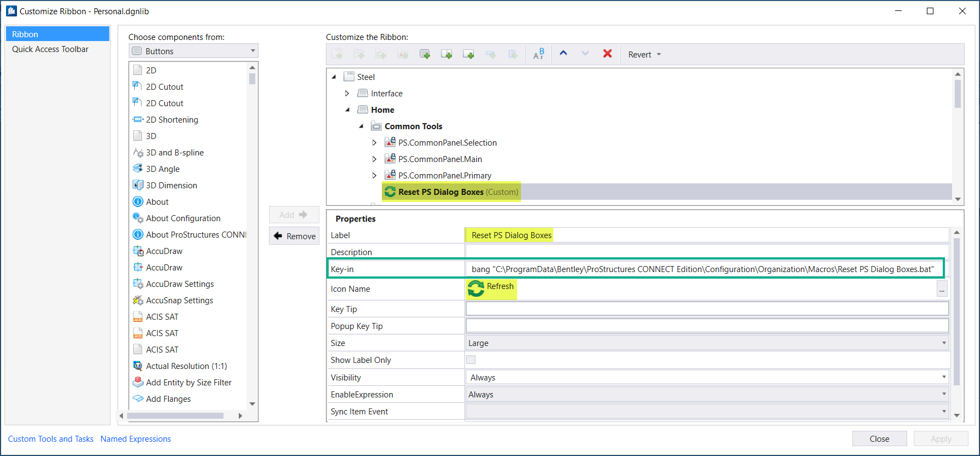
Task: Click the component list horizontal scrollbar
Action: pos(175,415)
